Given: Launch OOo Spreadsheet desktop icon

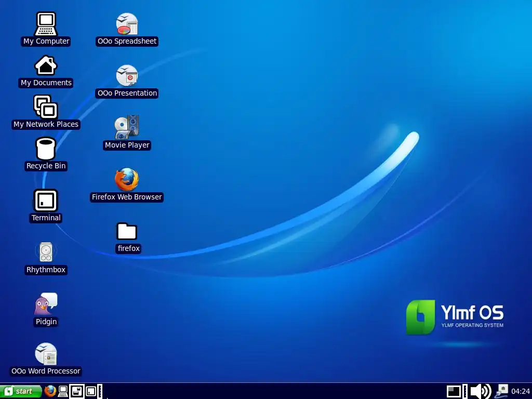Looking at the screenshot, I should [x=127, y=24].
